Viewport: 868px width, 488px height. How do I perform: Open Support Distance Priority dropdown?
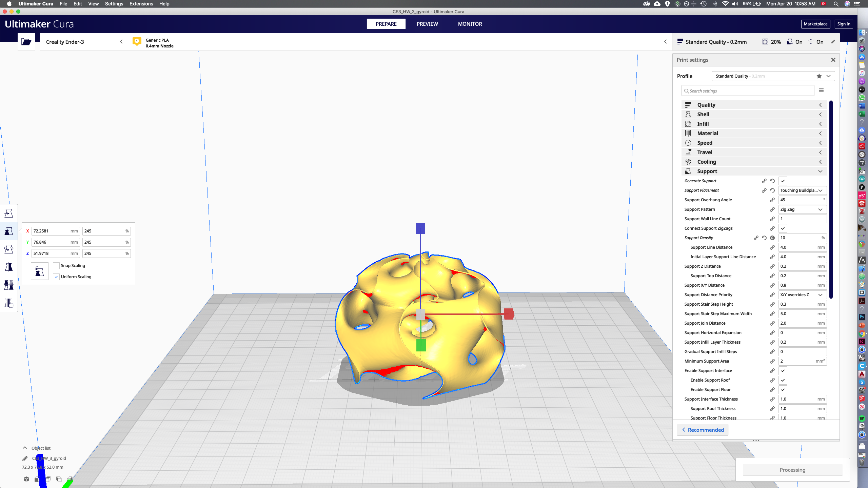(x=802, y=295)
